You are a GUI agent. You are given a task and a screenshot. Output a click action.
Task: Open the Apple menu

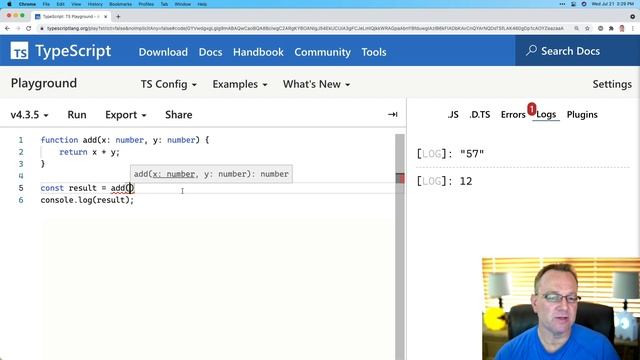9,4
